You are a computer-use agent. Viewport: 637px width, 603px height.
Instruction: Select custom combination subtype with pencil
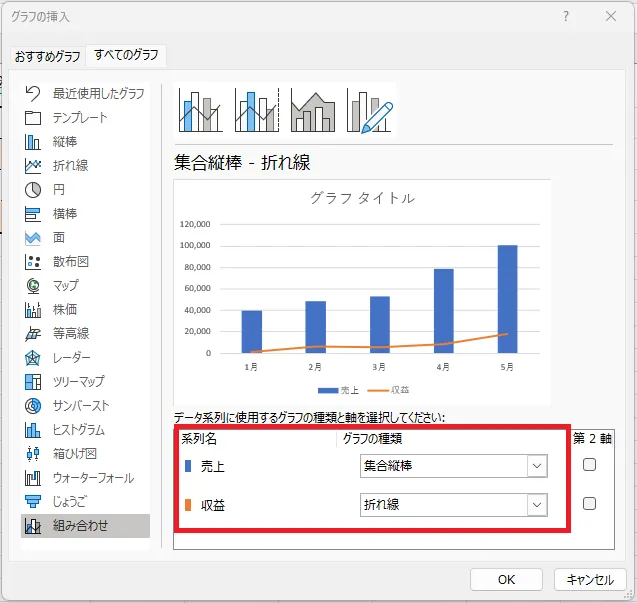click(x=369, y=110)
